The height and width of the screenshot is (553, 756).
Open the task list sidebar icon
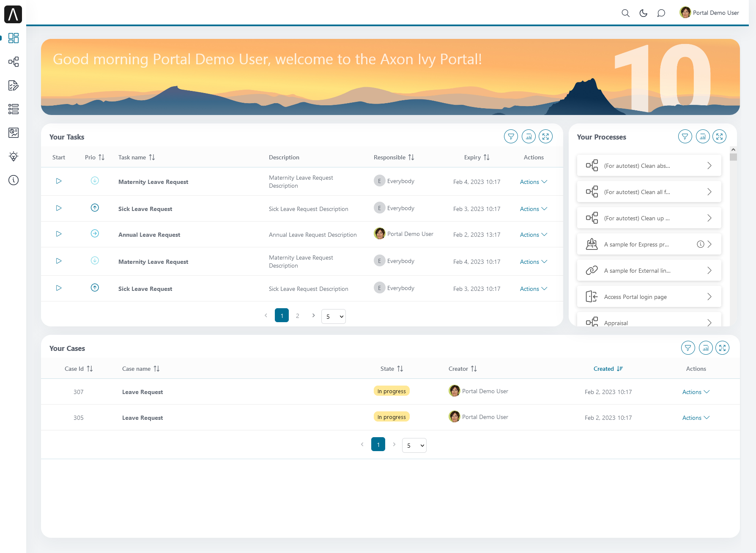(14, 86)
